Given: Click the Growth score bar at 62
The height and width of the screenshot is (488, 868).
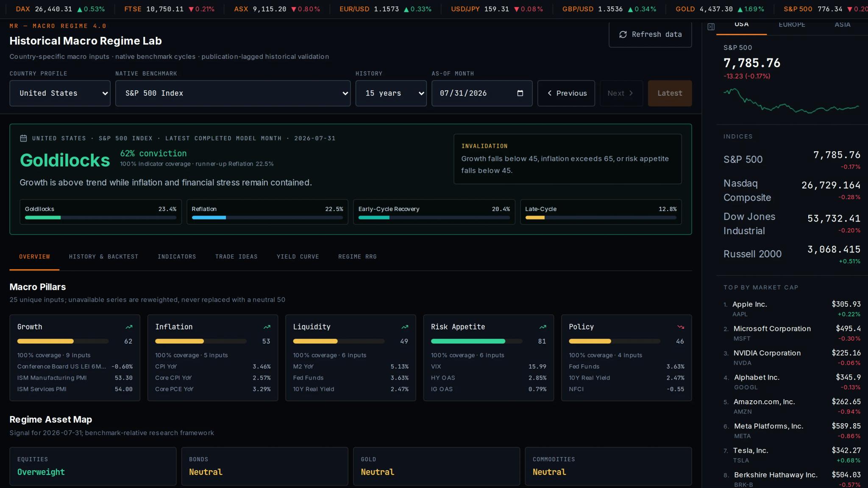Looking at the screenshot, I should click(63, 341).
